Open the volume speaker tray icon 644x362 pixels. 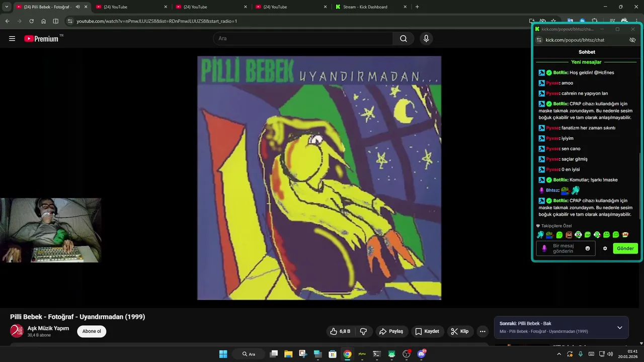tap(610, 354)
